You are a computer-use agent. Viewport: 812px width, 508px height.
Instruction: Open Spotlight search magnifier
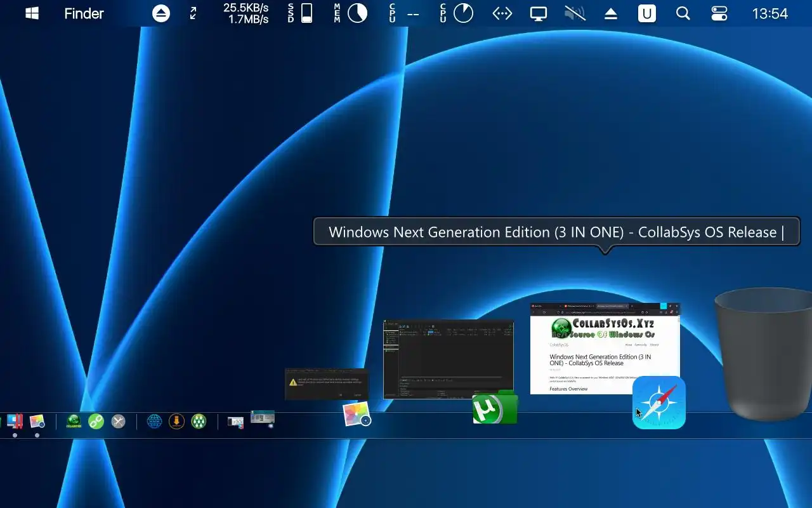683,13
